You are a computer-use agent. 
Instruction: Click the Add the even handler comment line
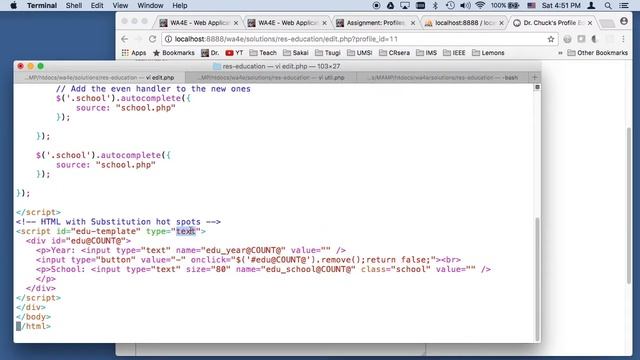coord(153,89)
